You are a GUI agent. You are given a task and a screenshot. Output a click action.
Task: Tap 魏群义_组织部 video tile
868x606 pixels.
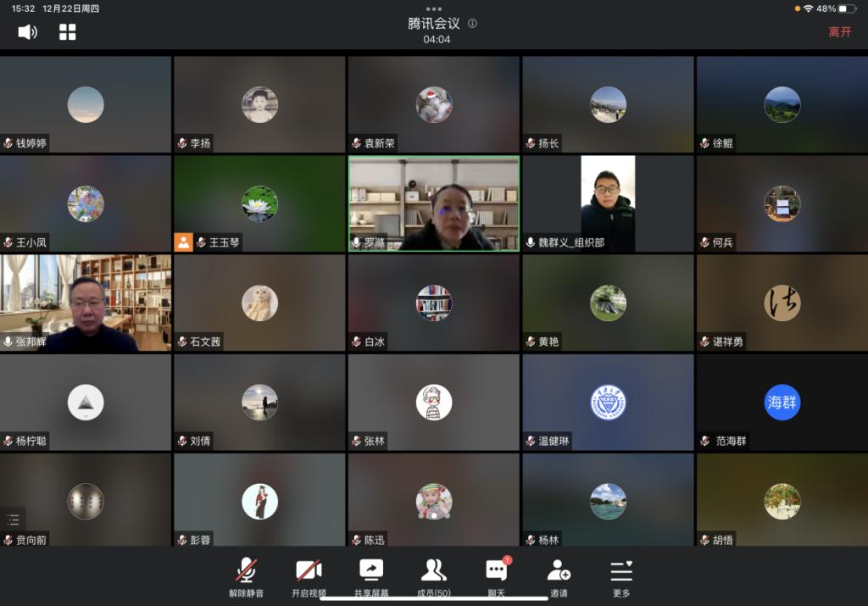point(608,203)
